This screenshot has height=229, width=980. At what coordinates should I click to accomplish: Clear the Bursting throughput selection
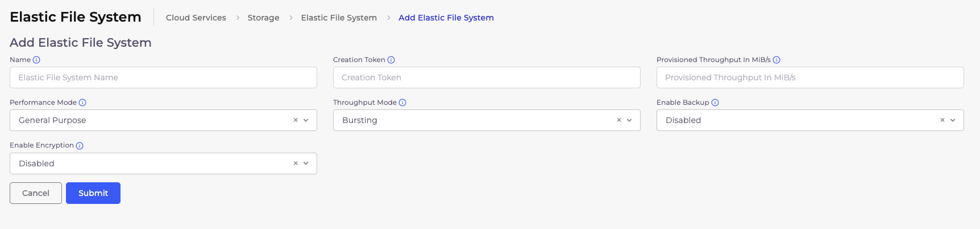click(x=619, y=120)
